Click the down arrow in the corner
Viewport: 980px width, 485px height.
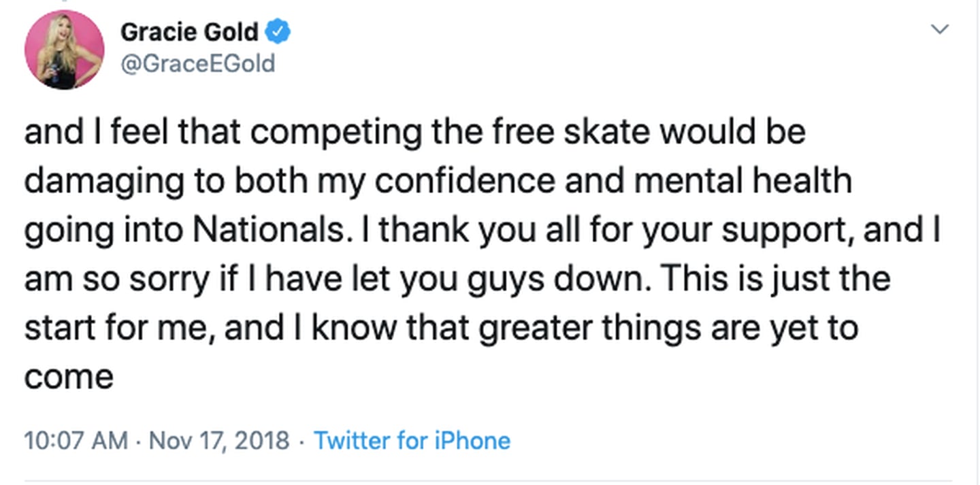[940, 29]
